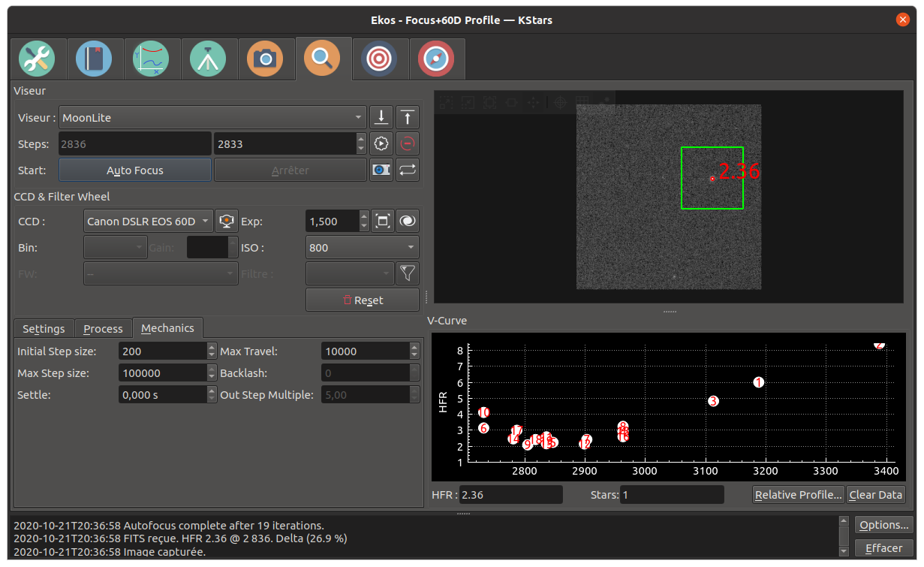Image resolution: width=924 pixels, height=567 pixels.
Task: Increase the Settle time
Action: pyautogui.click(x=212, y=391)
